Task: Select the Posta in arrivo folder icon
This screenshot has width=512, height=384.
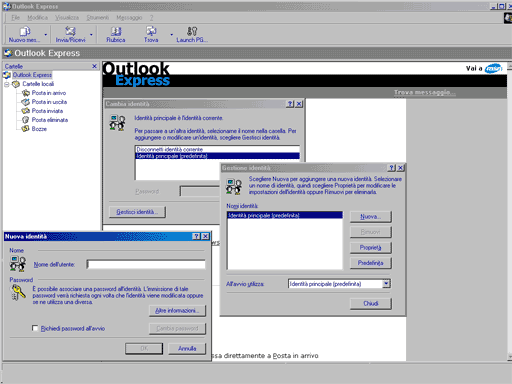Action: pyautogui.click(x=26, y=93)
